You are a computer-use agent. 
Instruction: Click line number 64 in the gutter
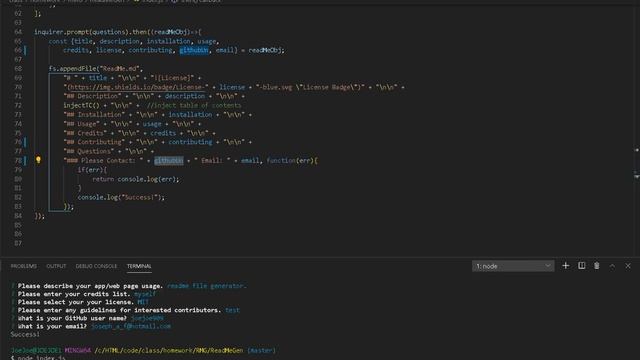(18, 32)
